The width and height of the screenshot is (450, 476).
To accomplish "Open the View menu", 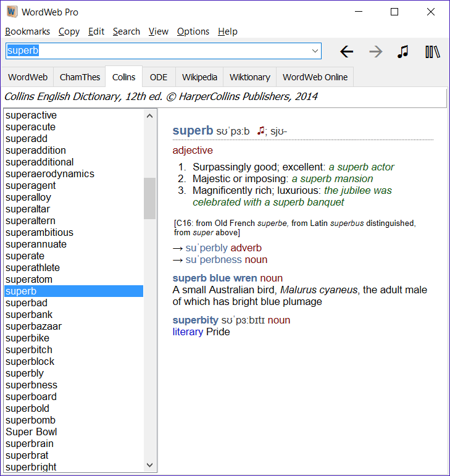I will point(159,31).
